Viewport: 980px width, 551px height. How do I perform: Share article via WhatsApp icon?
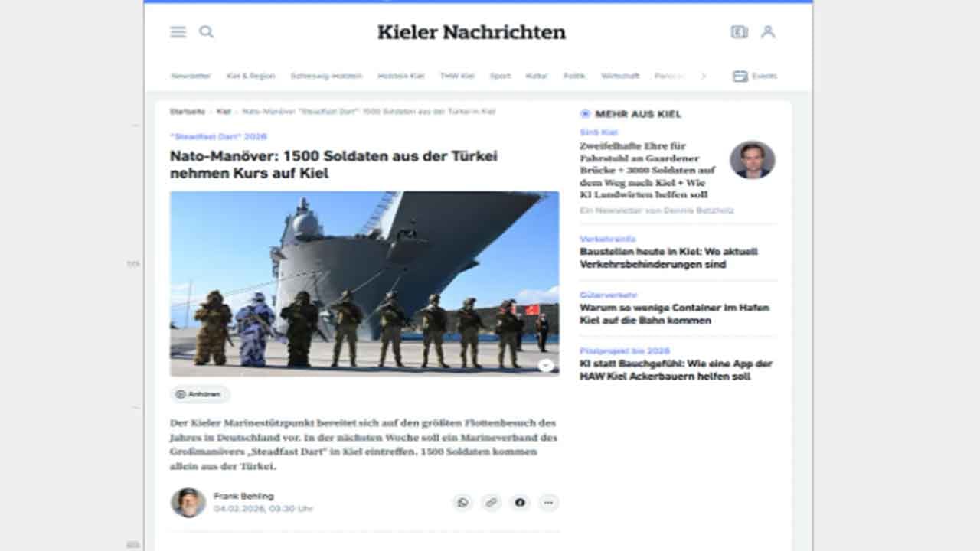(x=462, y=503)
